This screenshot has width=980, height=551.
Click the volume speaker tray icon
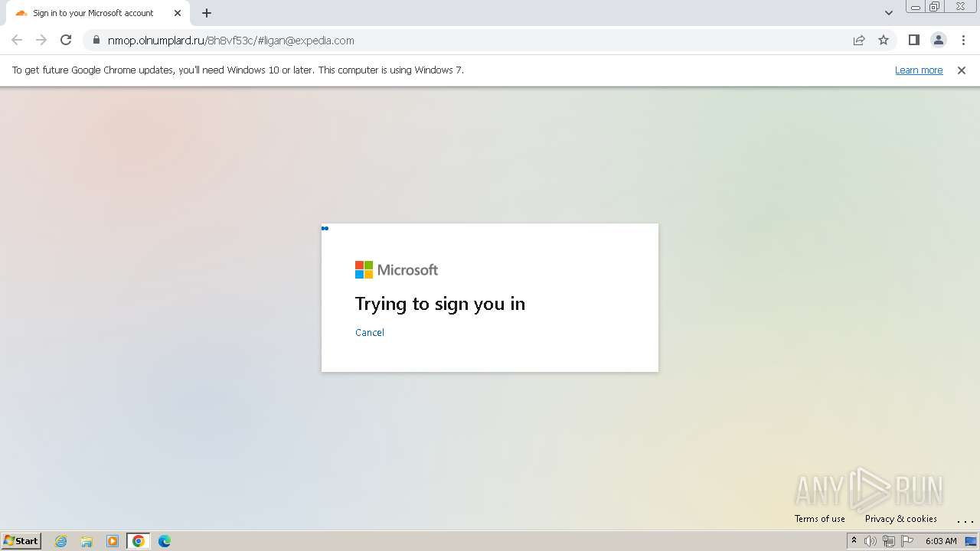coord(871,541)
